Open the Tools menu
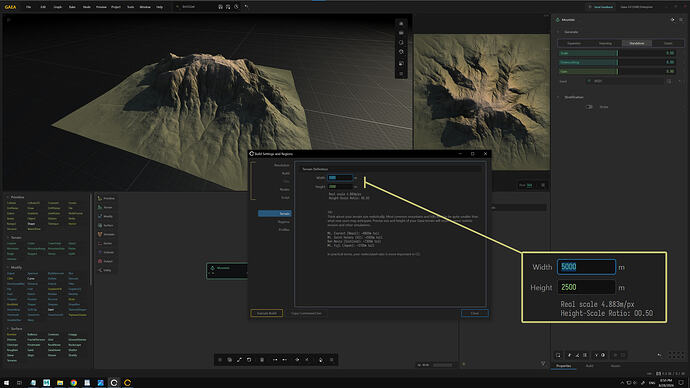 (x=131, y=7)
